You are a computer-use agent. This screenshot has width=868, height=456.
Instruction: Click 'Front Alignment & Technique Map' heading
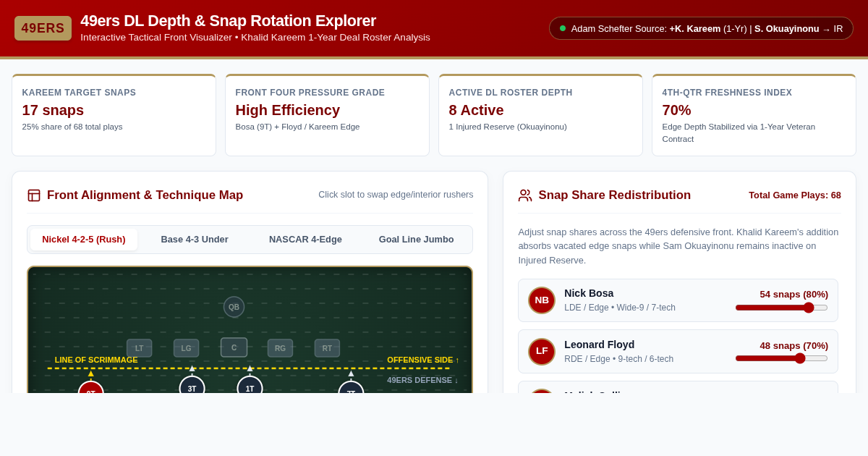pos(145,195)
